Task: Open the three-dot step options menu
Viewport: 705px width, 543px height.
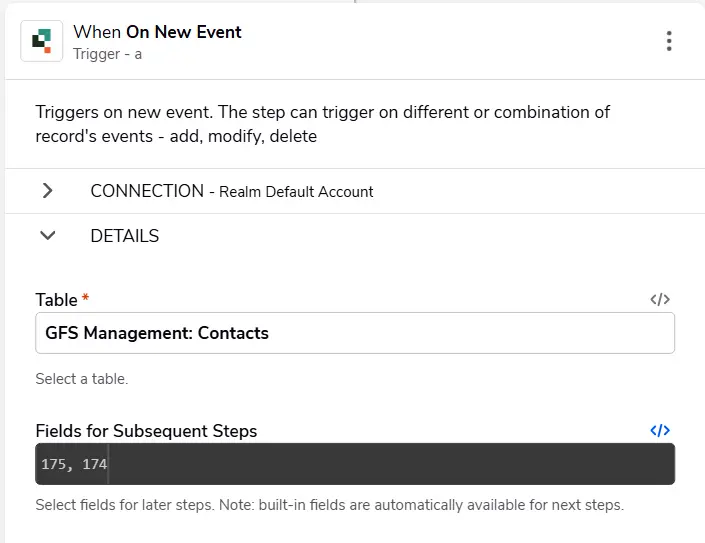Action: click(x=669, y=41)
